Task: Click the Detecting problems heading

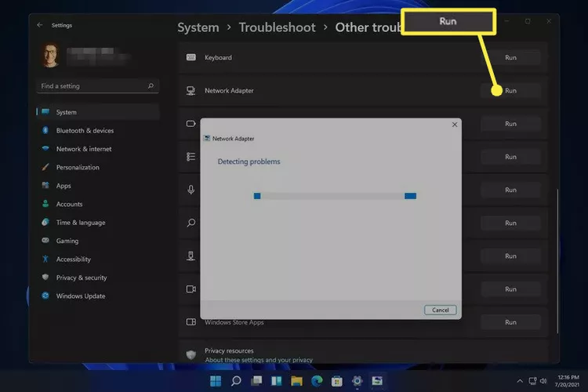Action: [x=249, y=162]
